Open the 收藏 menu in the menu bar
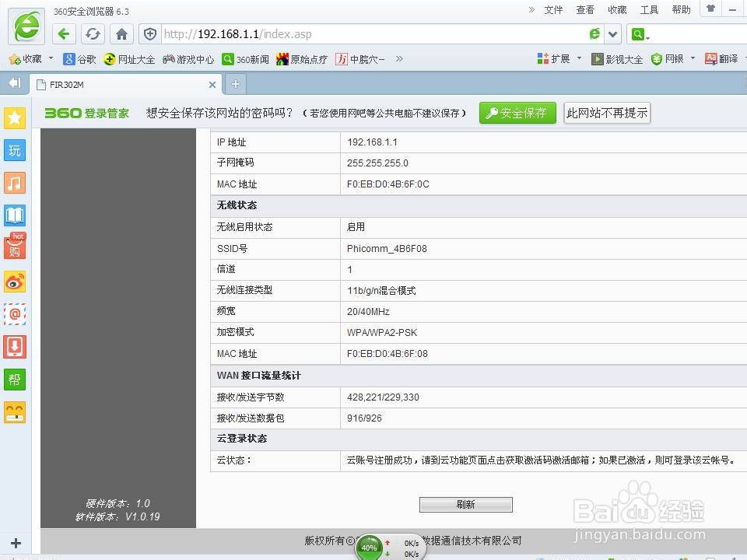Viewport: 747px width, 560px height. point(617,9)
